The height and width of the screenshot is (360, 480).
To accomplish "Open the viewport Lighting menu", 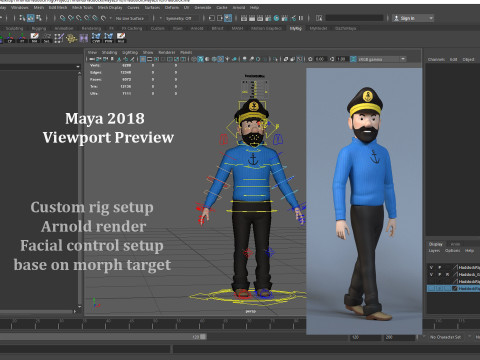I will [x=130, y=52].
